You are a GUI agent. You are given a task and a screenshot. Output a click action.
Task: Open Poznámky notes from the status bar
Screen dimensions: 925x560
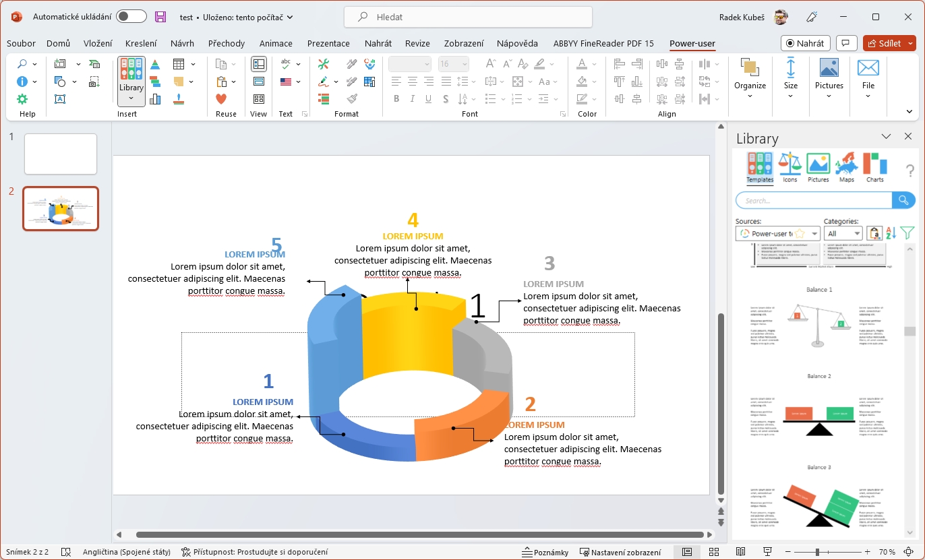pyautogui.click(x=545, y=552)
